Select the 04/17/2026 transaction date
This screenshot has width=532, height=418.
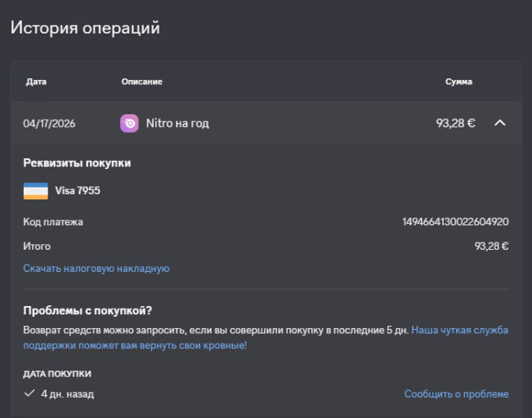[x=49, y=123]
